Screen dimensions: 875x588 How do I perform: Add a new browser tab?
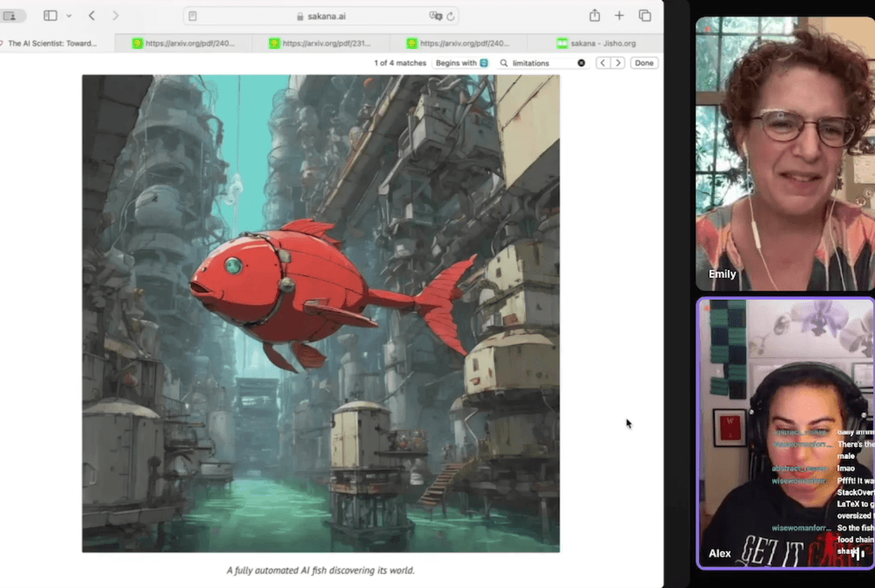[x=619, y=16]
